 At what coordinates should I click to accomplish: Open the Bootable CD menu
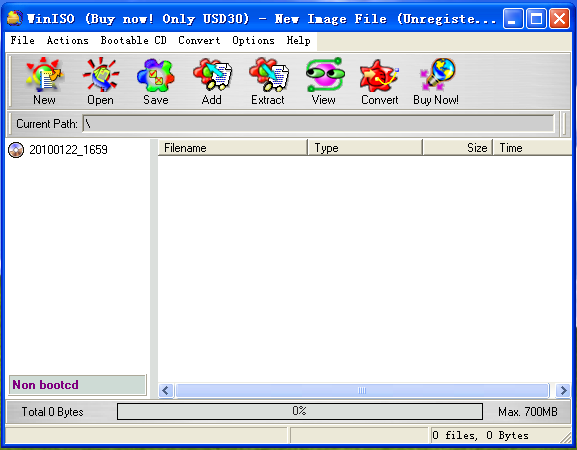(134, 40)
